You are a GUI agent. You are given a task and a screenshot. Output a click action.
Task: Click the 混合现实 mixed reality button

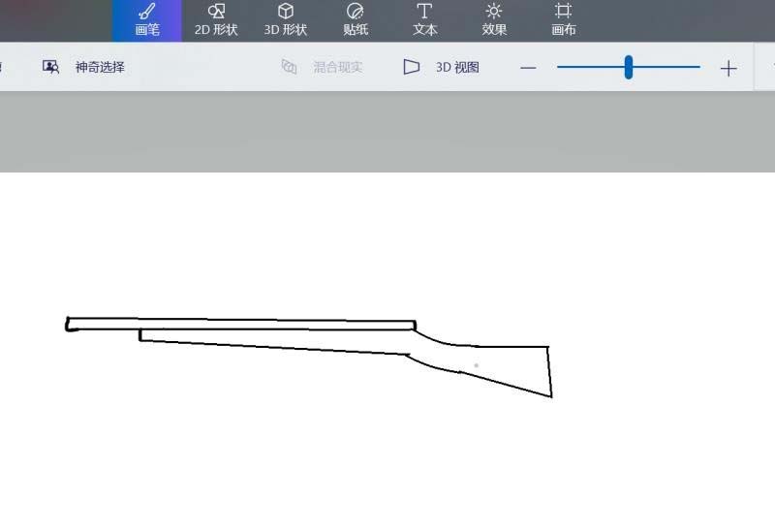[x=323, y=67]
